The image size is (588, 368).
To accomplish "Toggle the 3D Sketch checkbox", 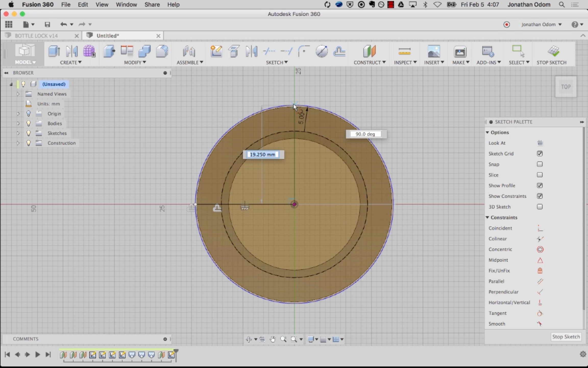I will [x=540, y=207].
